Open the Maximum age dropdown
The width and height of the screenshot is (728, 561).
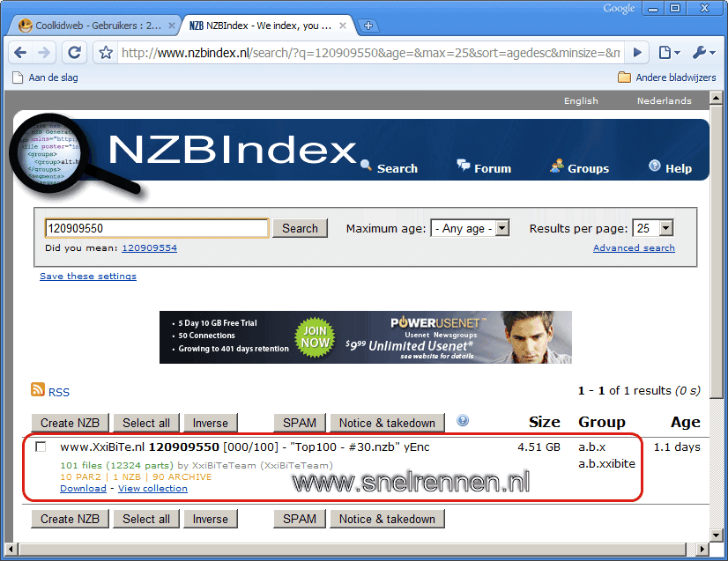470,228
